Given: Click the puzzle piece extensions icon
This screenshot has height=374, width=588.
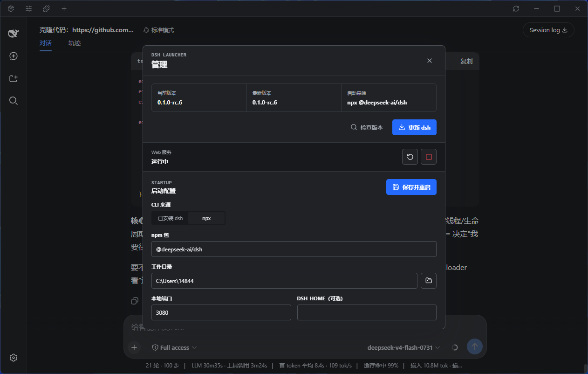Looking at the screenshot, I should coord(46,8).
